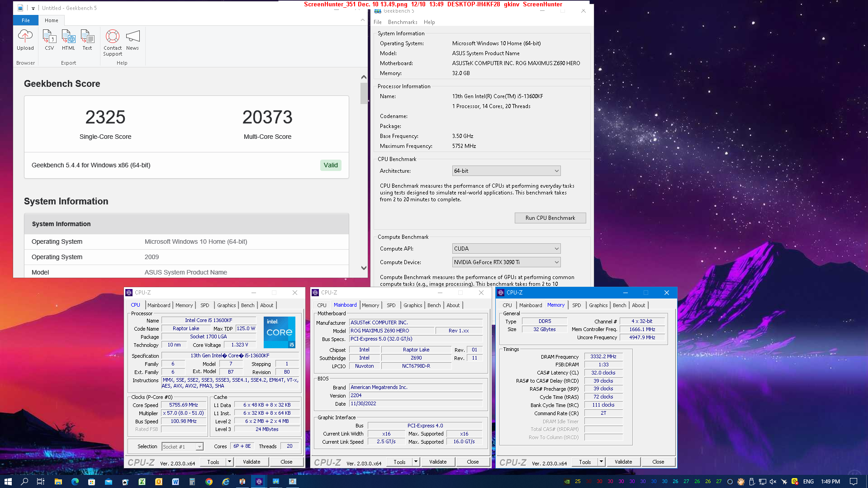Open Compute Device RTX 3090 Ti dropdown

click(506, 262)
